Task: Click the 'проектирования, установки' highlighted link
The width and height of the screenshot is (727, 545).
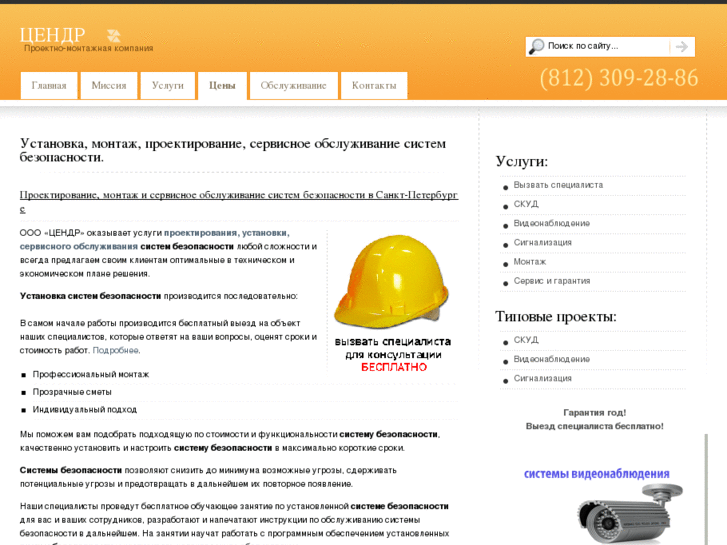Action: pyautogui.click(x=227, y=233)
